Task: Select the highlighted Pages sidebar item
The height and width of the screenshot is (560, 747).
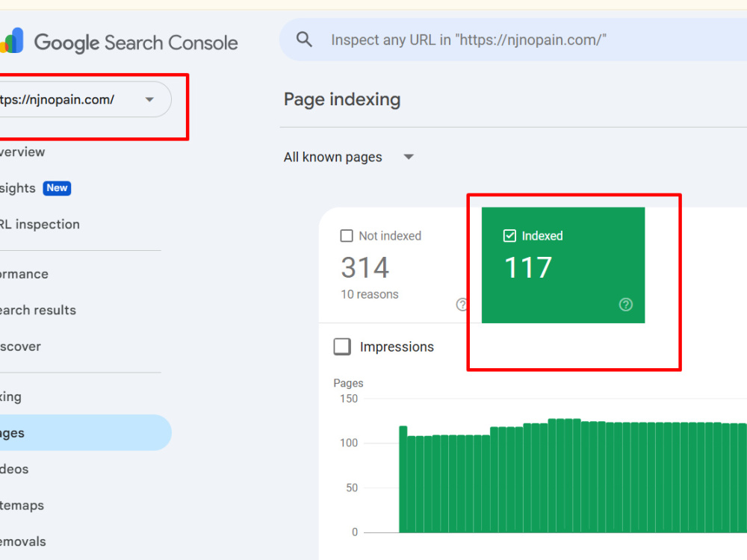Action: point(85,433)
